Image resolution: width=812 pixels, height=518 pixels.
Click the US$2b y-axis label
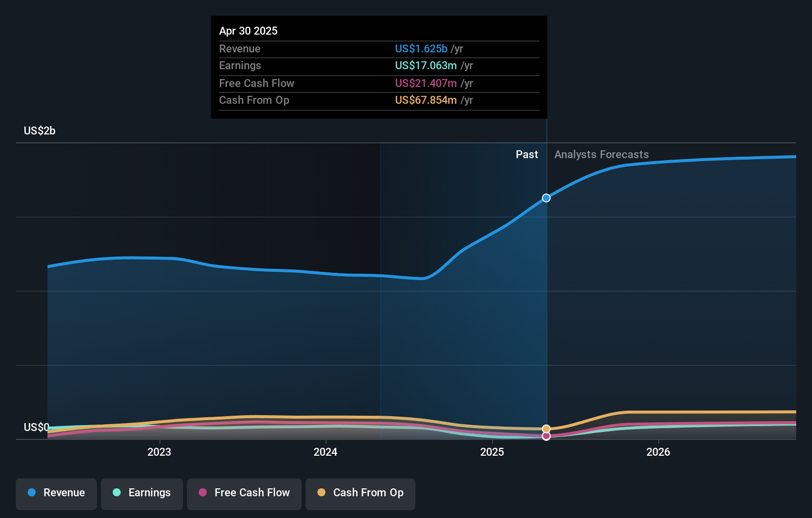point(40,130)
